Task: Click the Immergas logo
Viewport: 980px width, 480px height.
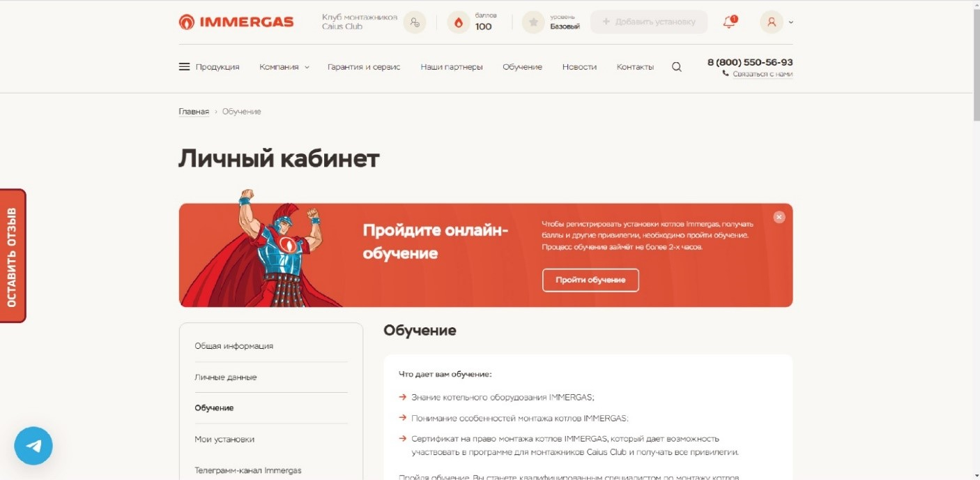Action: tap(236, 22)
